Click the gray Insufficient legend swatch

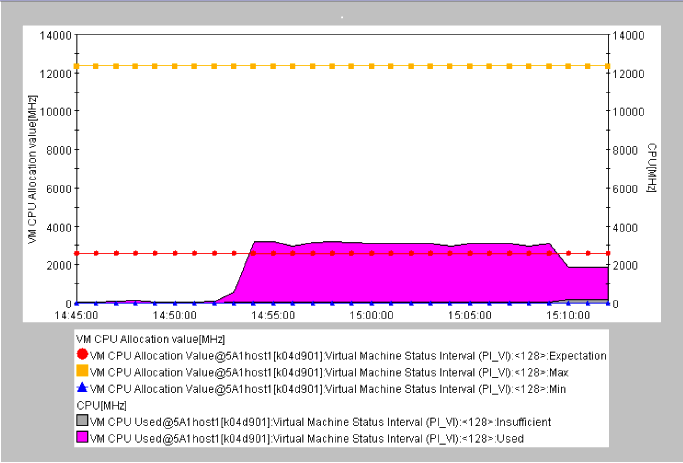[x=82, y=420]
